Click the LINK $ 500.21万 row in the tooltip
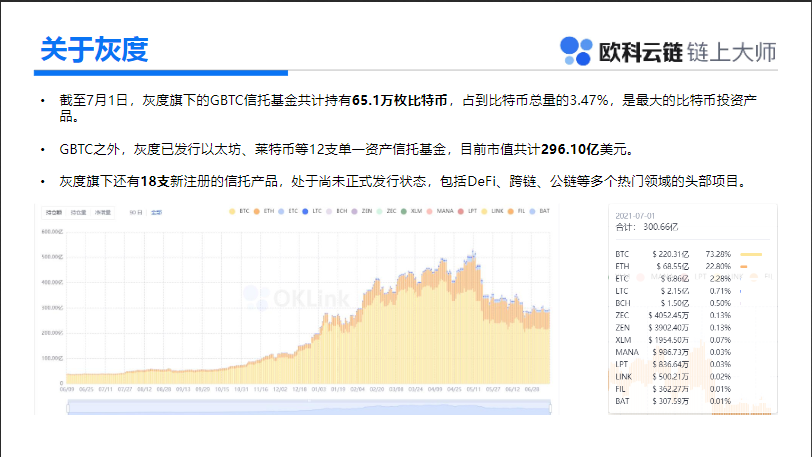812x457 pixels. point(673,377)
